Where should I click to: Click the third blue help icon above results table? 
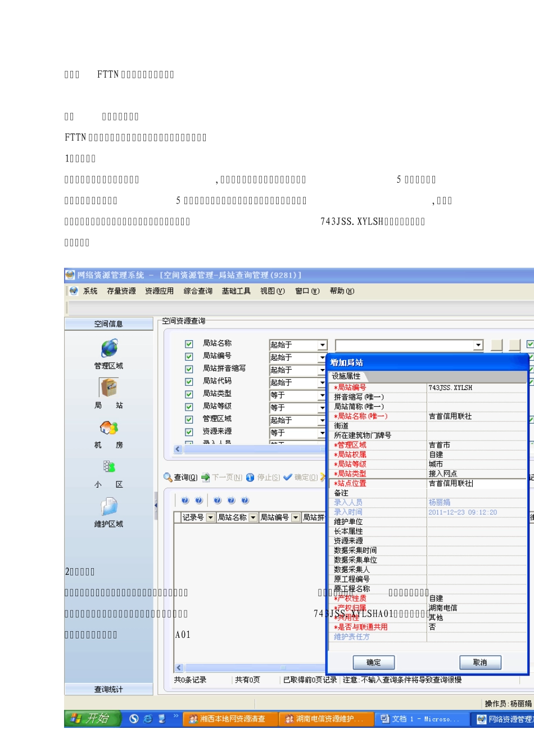click(x=218, y=501)
